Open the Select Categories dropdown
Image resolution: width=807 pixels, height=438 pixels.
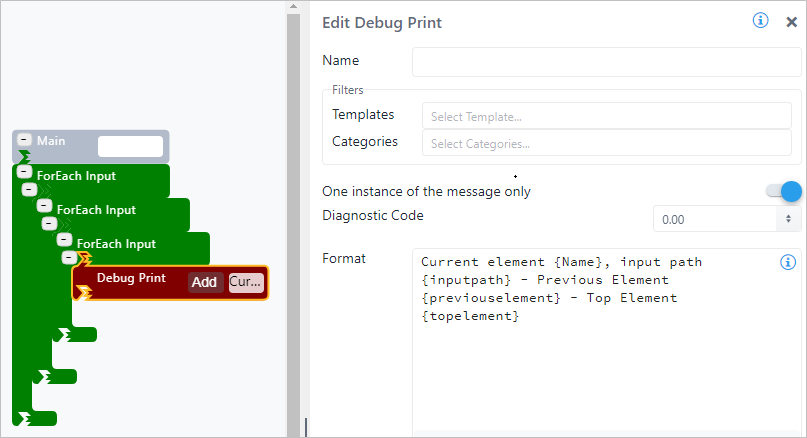click(x=606, y=143)
